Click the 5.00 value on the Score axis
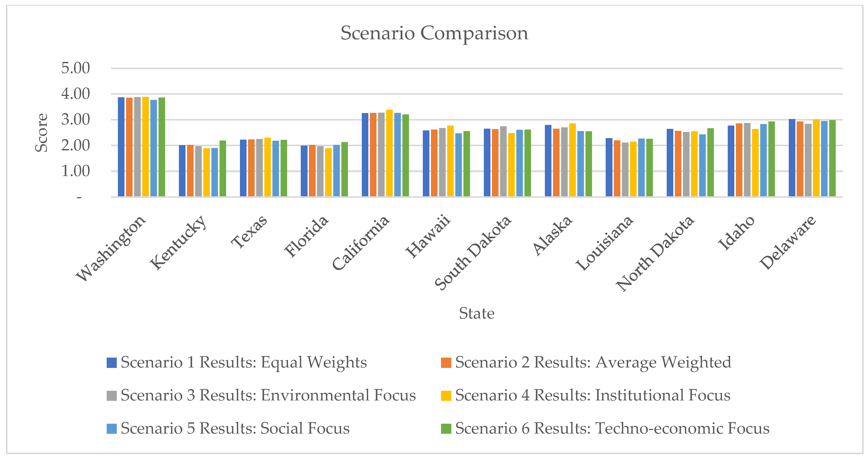This screenshot has height=461, width=868. tap(76, 68)
